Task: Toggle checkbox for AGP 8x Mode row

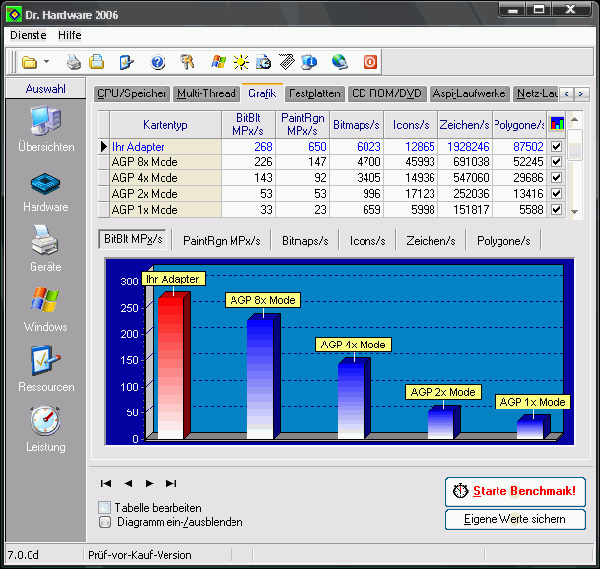Action: tap(556, 162)
